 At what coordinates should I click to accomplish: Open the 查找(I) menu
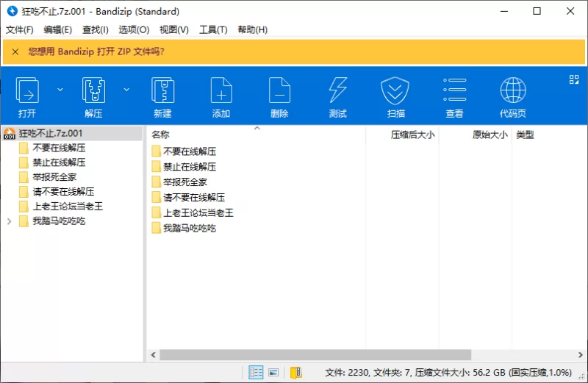pos(96,29)
